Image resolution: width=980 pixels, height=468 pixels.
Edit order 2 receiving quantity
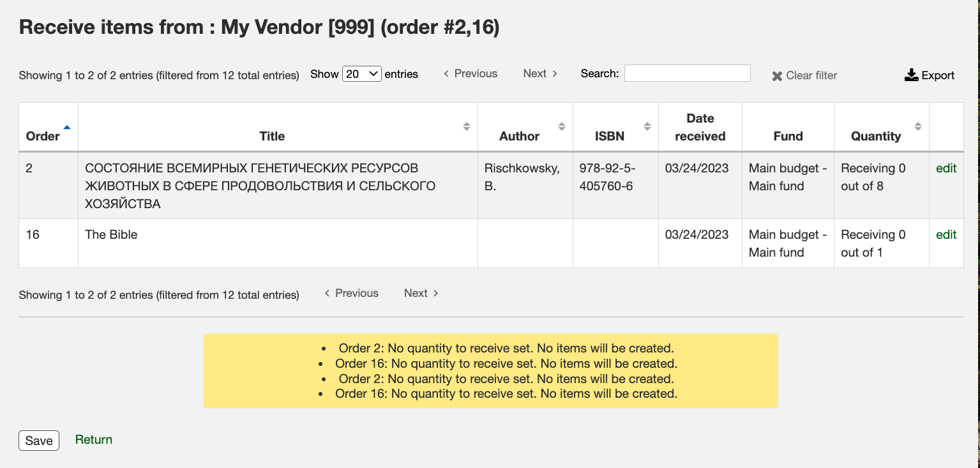(946, 168)
